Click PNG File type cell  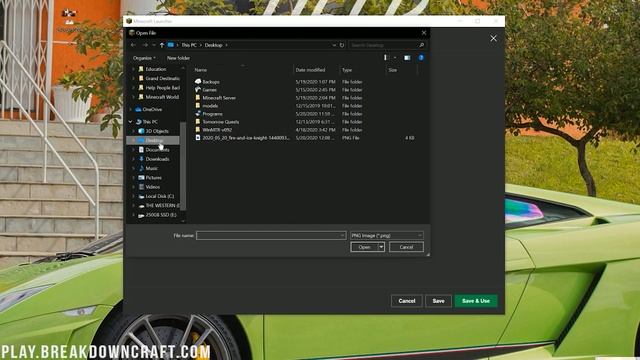tap(351, 138)
